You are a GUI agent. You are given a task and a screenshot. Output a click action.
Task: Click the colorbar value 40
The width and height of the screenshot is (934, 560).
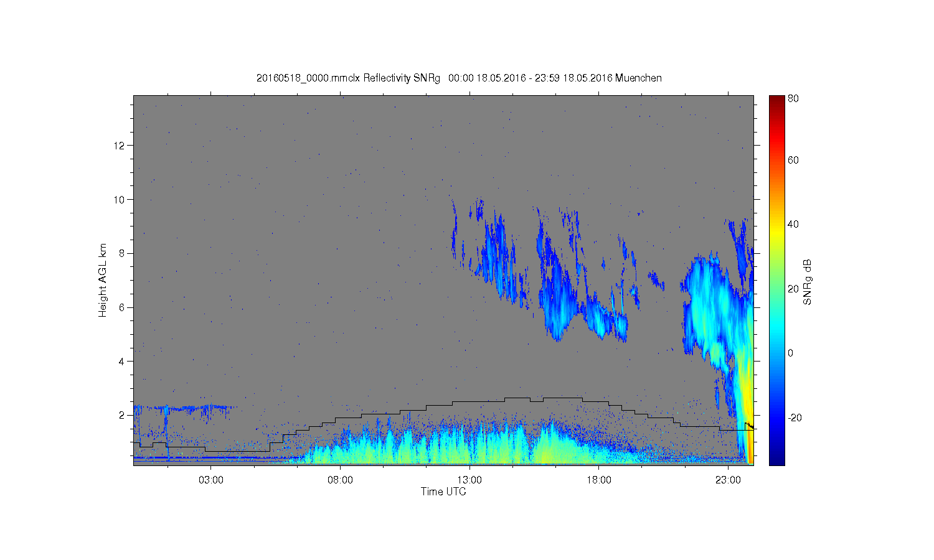793,225
